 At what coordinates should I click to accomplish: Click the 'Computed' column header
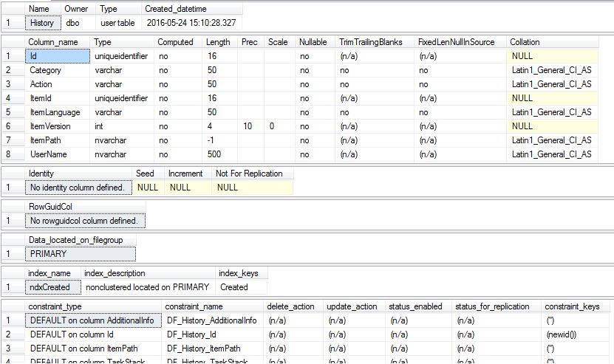click(x=178, y=42)
